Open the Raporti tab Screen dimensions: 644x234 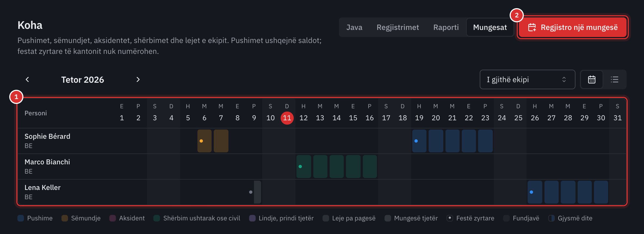tap(446, 27)
